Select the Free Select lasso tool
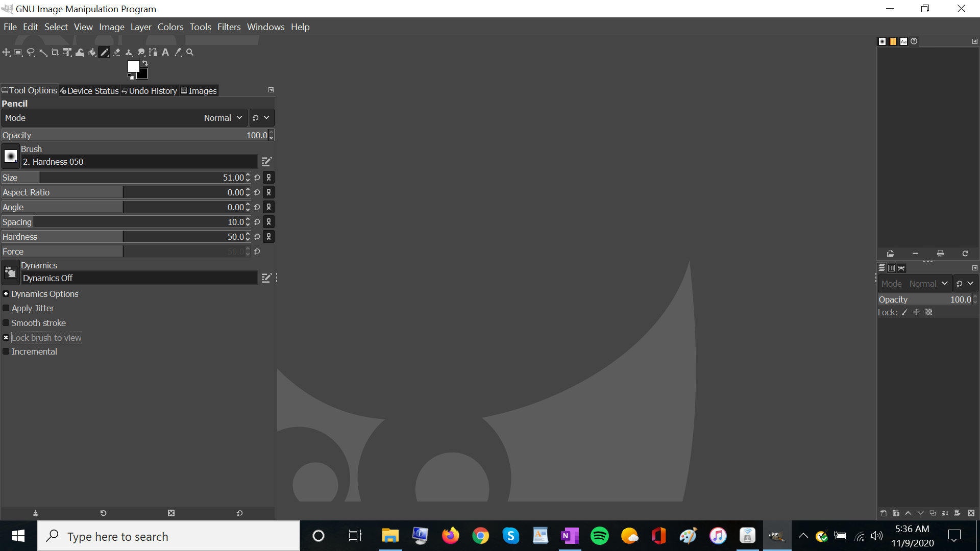 click(31, 53)
